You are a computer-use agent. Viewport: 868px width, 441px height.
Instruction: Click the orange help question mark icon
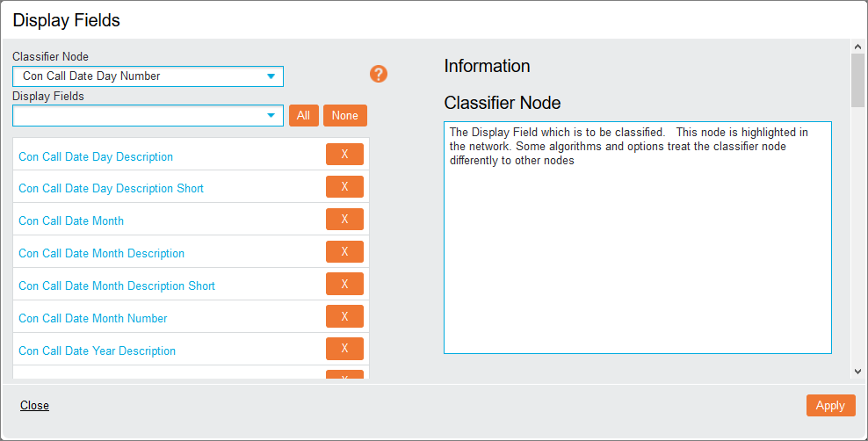[x=379, y=74]
